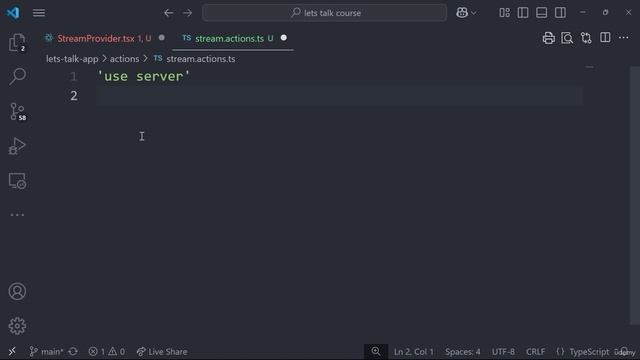Open the Copilot chat icon
Screen dimensions: 640x360
[462, 13]
